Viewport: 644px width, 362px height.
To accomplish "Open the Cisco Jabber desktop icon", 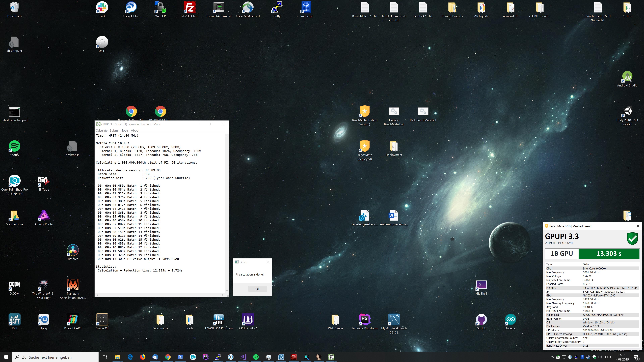I will tap(131, 10).
